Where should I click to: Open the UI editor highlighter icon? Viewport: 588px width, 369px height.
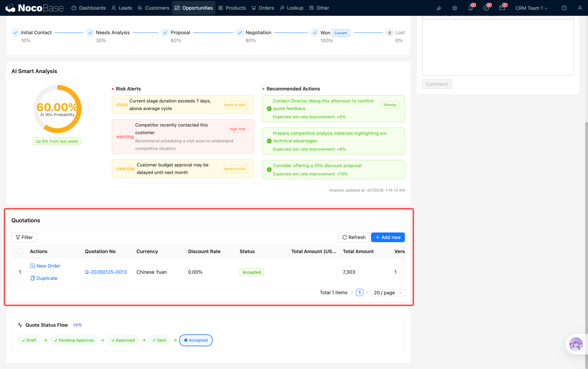click(x=439, y=8)
